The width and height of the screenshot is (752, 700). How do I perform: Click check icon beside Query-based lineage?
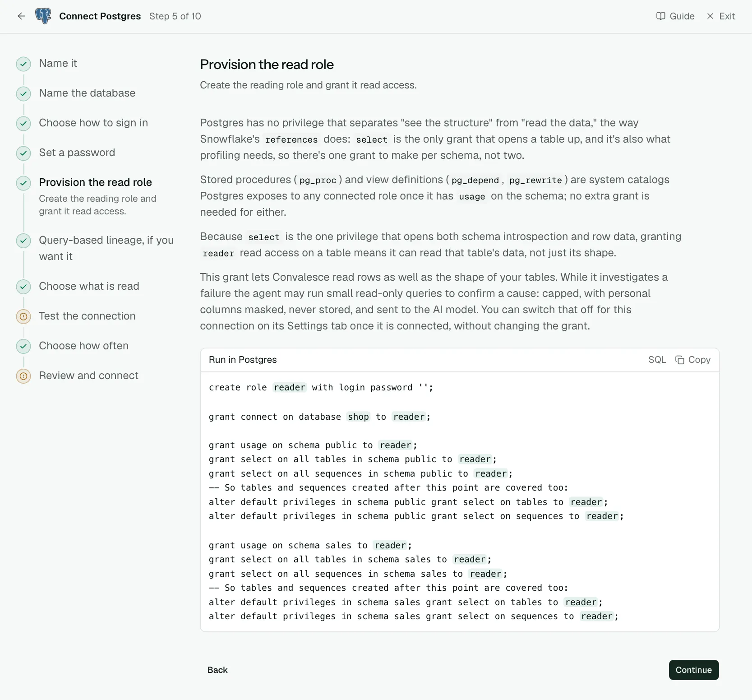click(x=23, y=241)
